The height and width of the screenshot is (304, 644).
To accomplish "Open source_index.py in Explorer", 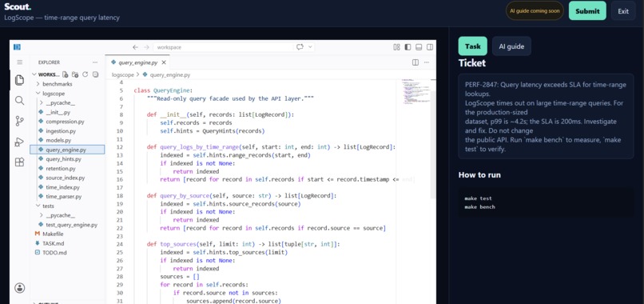I will 67,178.
